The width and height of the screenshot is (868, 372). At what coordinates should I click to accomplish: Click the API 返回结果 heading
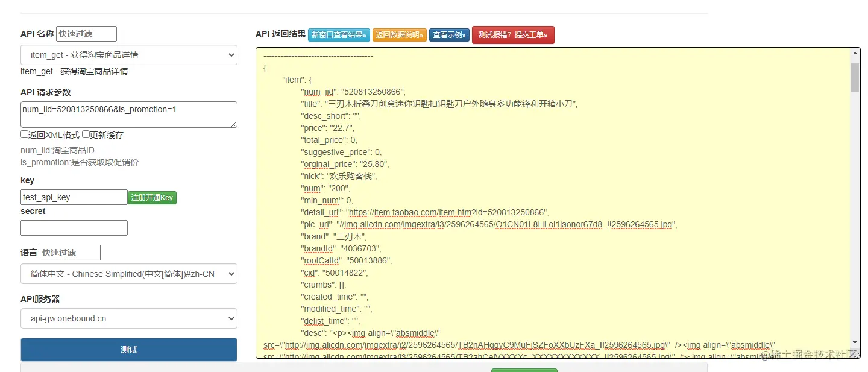[x=280, y=34]
